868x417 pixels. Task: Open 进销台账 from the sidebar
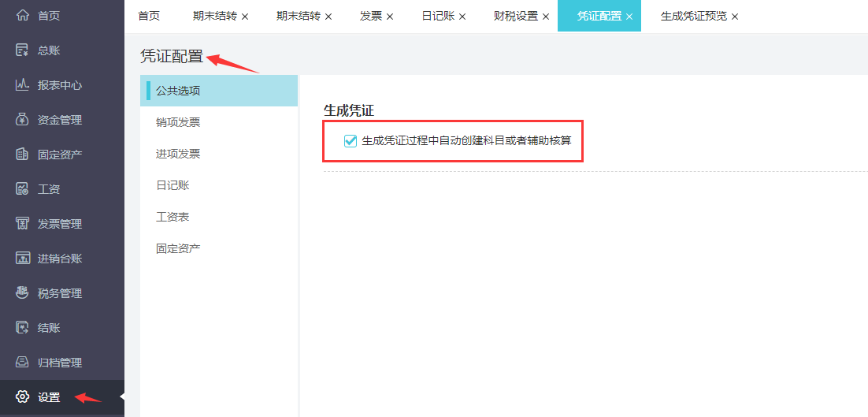[x=62, y=259]
